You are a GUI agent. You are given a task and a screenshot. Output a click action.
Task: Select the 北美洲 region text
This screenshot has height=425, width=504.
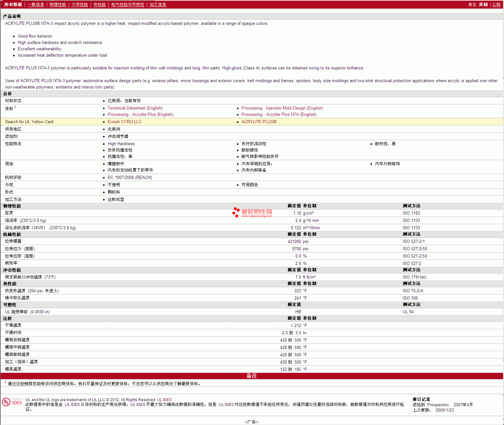[114, 129]
